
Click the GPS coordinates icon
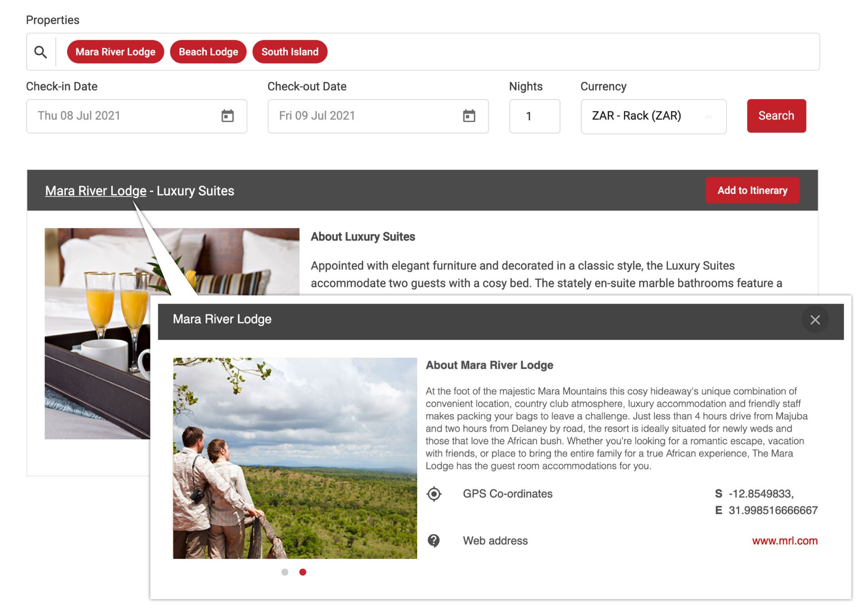pyautogui.click(x=434, y=493)
